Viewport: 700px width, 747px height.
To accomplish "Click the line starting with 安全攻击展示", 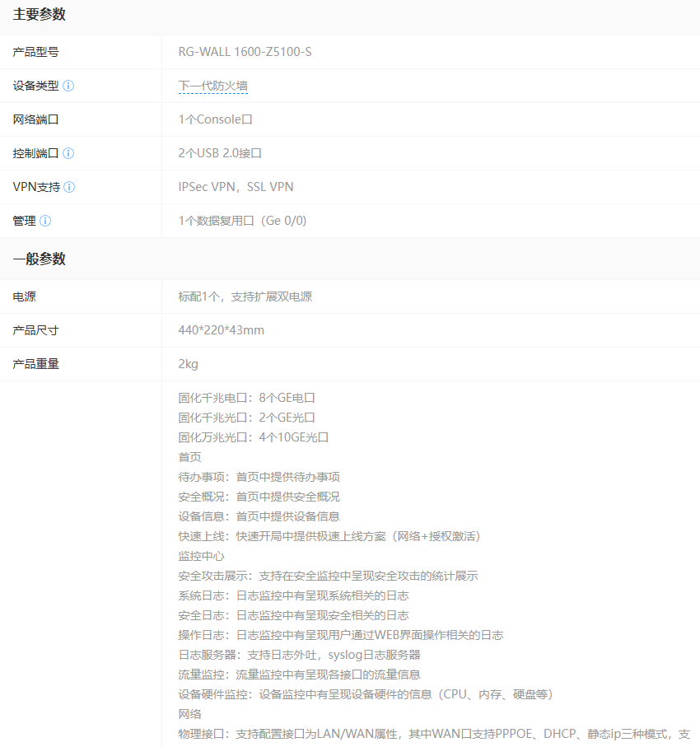I will point(329,576).
